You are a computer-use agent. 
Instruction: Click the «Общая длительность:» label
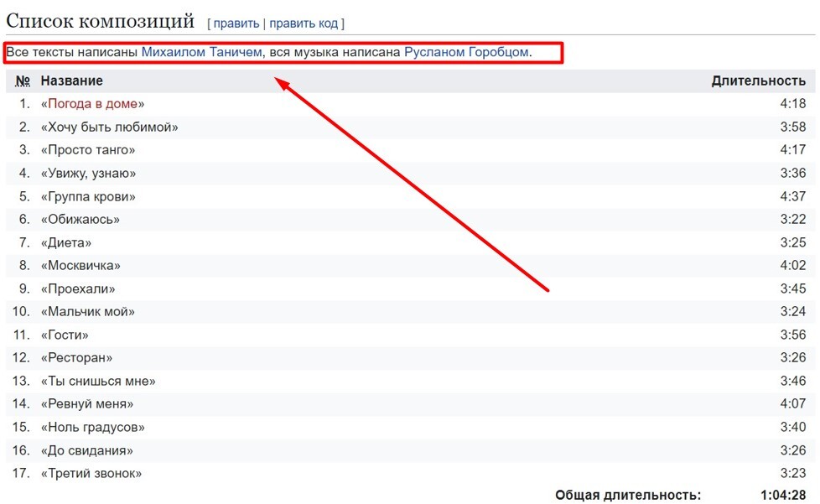pos(627,496)
